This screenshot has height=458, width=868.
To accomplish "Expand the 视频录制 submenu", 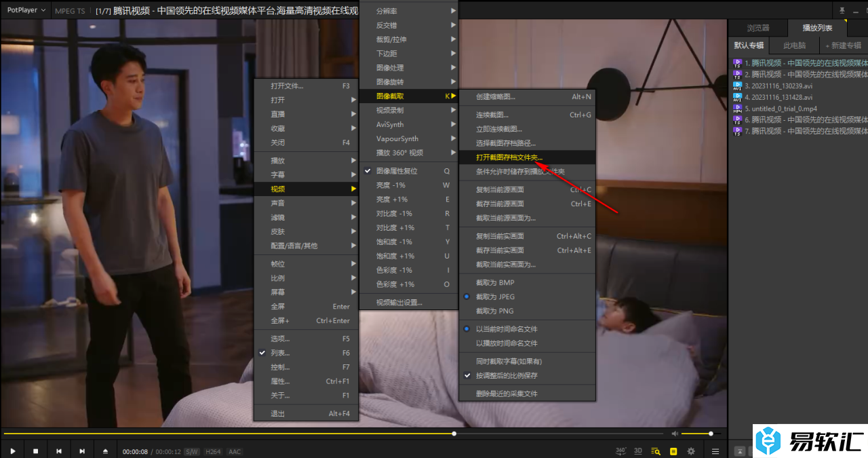I will click(x=409, y=110).
